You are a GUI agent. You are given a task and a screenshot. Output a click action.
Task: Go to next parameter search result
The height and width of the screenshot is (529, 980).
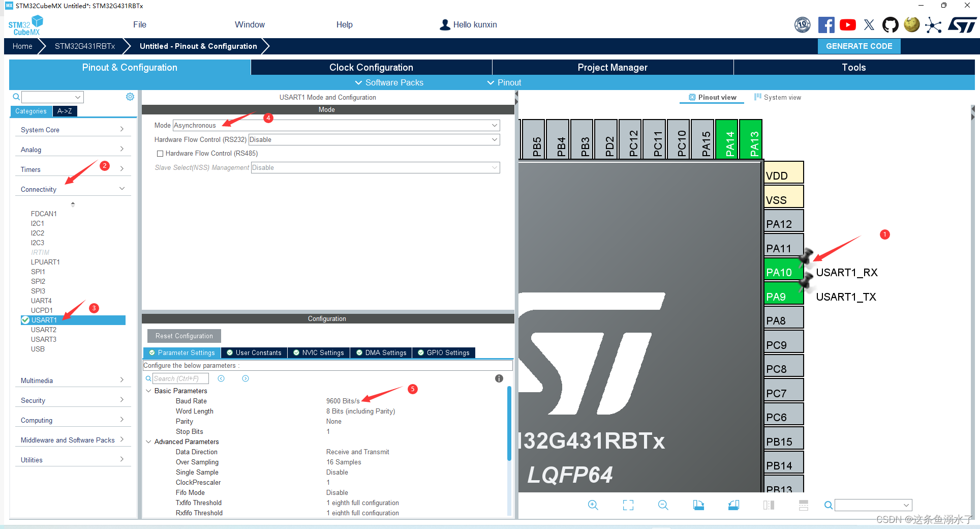click(246, 378)
